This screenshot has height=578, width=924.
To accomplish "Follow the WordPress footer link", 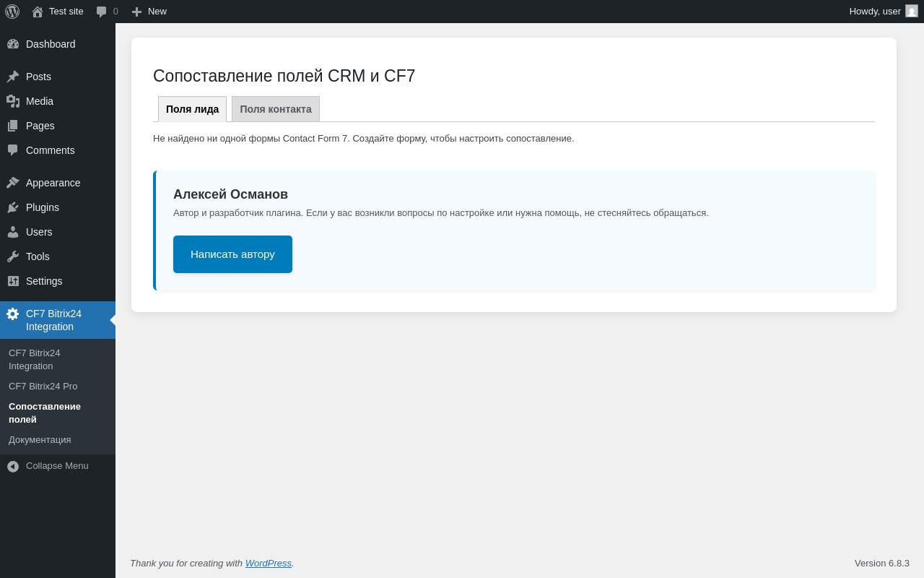I will tap(269, 563).
